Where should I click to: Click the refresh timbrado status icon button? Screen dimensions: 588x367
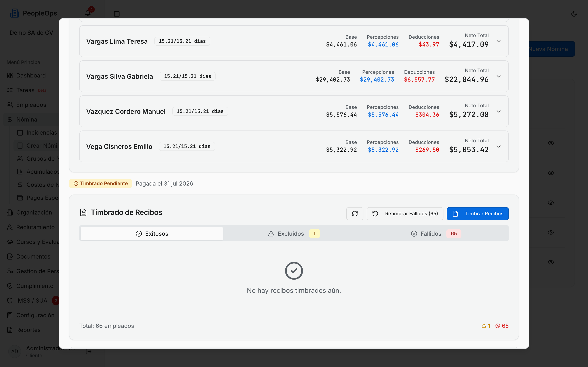(355, 214)
